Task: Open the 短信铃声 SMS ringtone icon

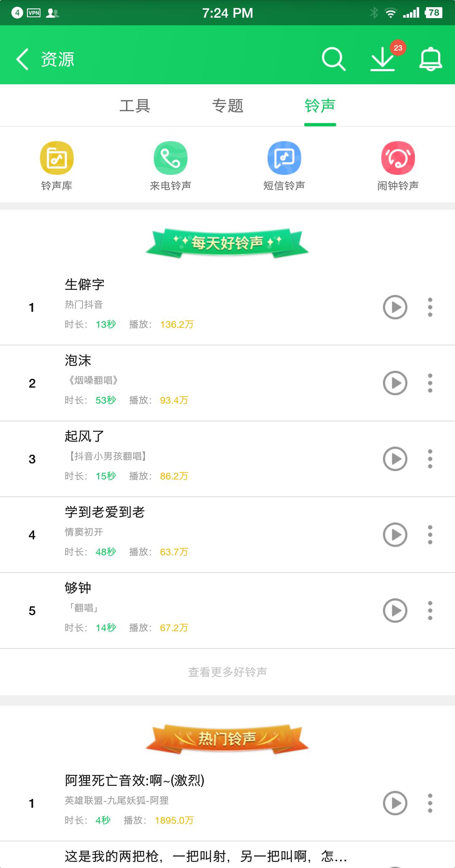Action: [284, 158]
